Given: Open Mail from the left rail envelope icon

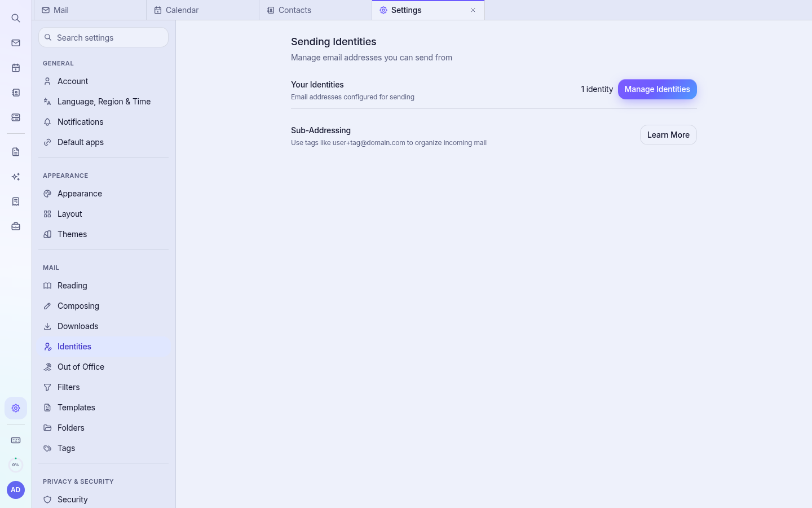Looking at the screenshot, I should click(x=16, y=43).
